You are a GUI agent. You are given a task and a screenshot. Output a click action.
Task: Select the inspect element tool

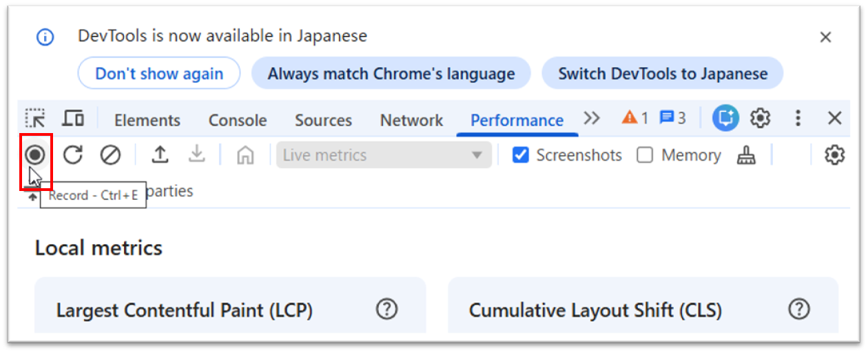(35, 119)
